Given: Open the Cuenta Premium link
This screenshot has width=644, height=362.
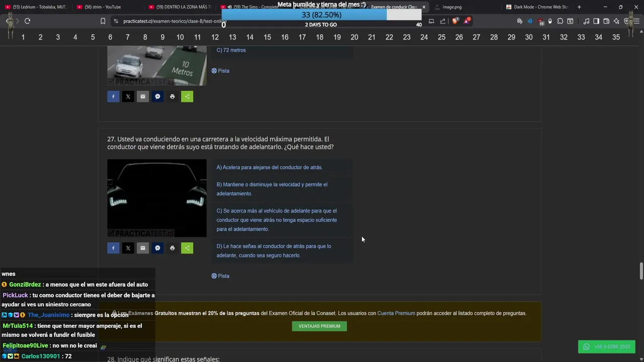Looking at the screenshot, I should tap(396, 313).
